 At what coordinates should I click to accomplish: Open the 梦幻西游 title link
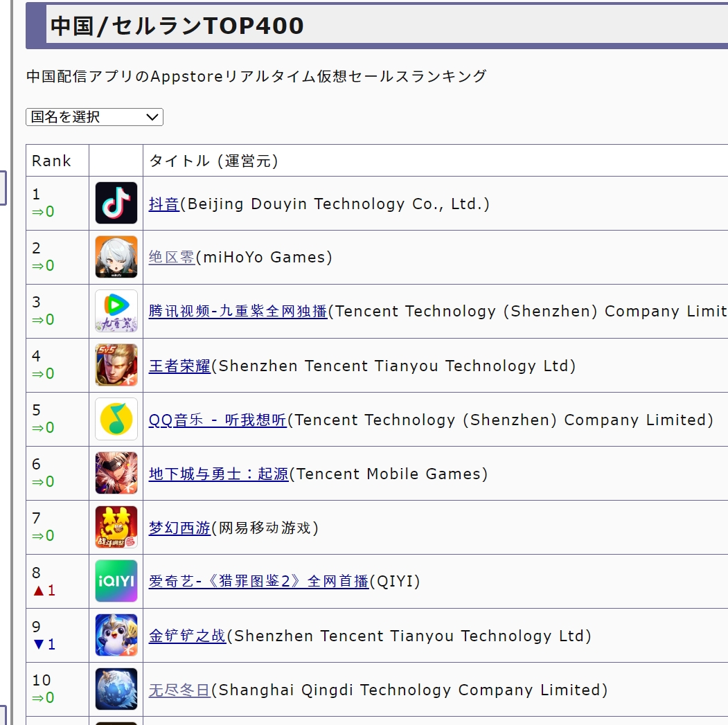point(179,528)
